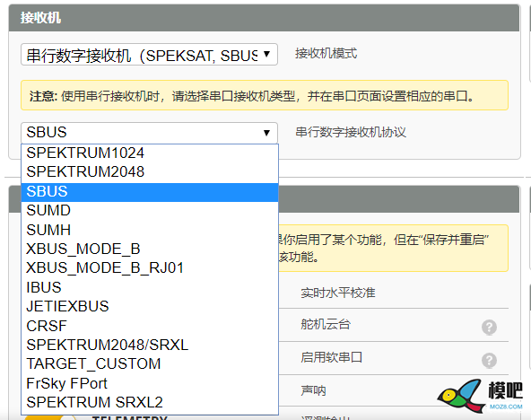Open help icon for 舵机云台
The height and width of the screenshot is (420, 531).
(x=489, y=328)
